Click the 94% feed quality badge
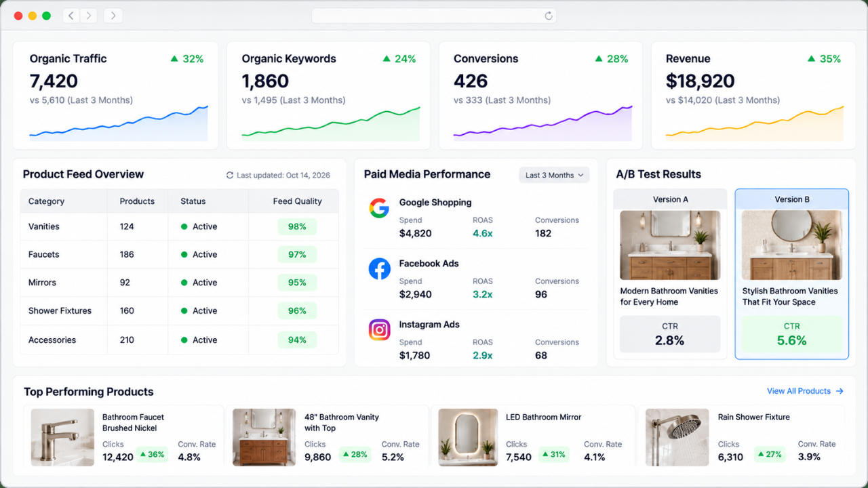 click(x=297, y=340)
